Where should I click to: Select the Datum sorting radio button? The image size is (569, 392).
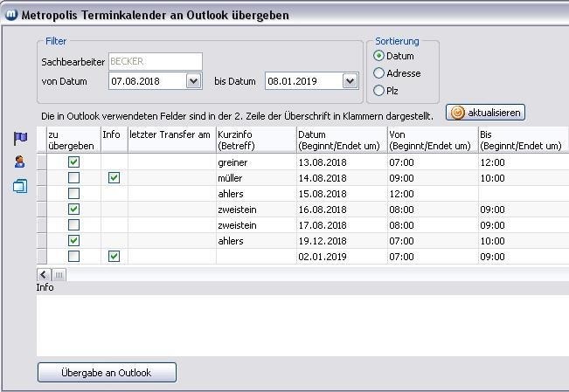(x=379, y=57)
